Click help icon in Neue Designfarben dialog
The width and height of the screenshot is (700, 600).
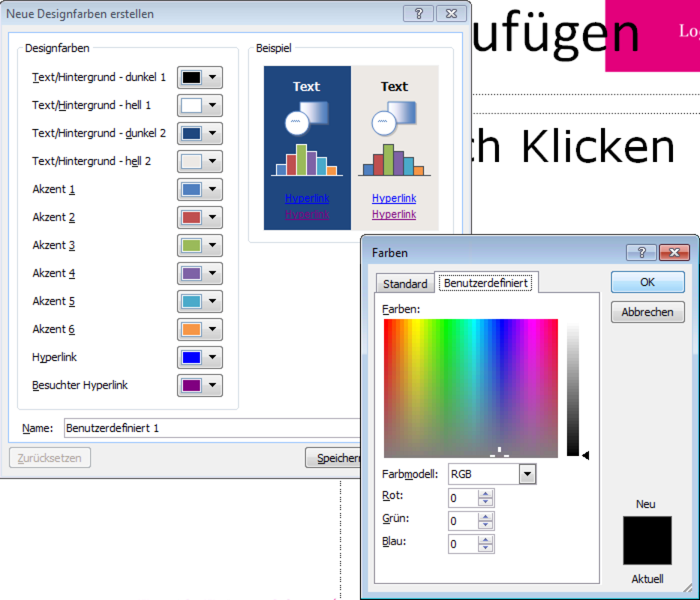(419, 14)
